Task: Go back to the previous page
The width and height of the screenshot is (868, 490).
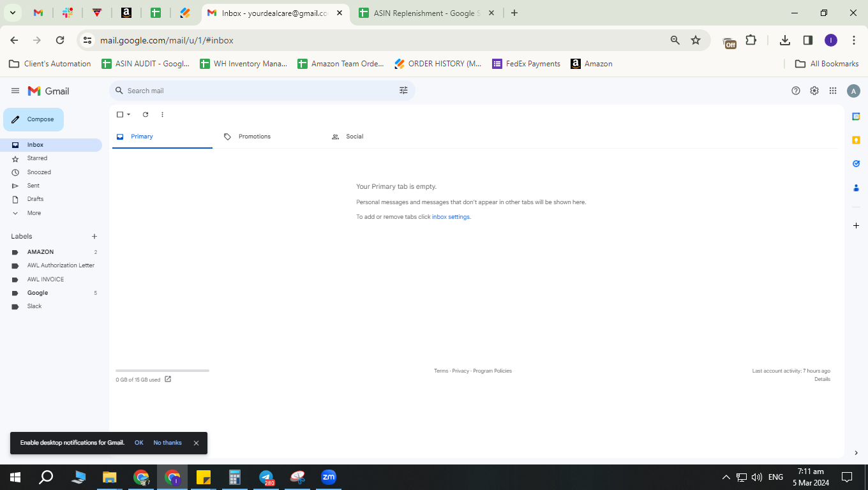Action: click(14, 40)
